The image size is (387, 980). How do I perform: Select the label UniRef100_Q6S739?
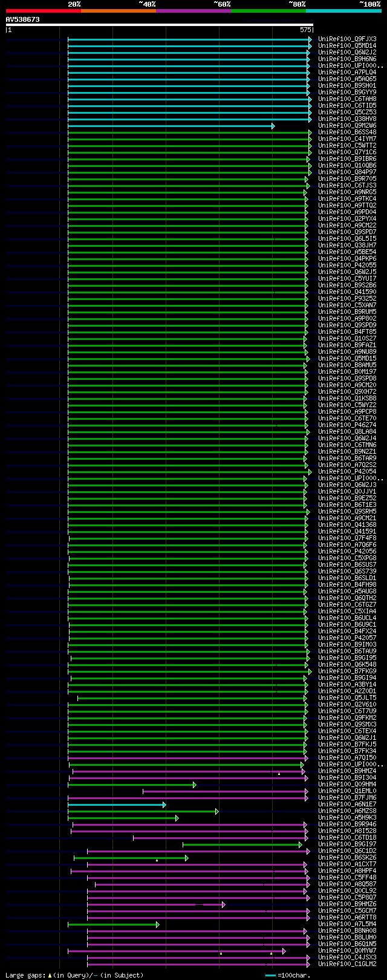pos(347,572)
